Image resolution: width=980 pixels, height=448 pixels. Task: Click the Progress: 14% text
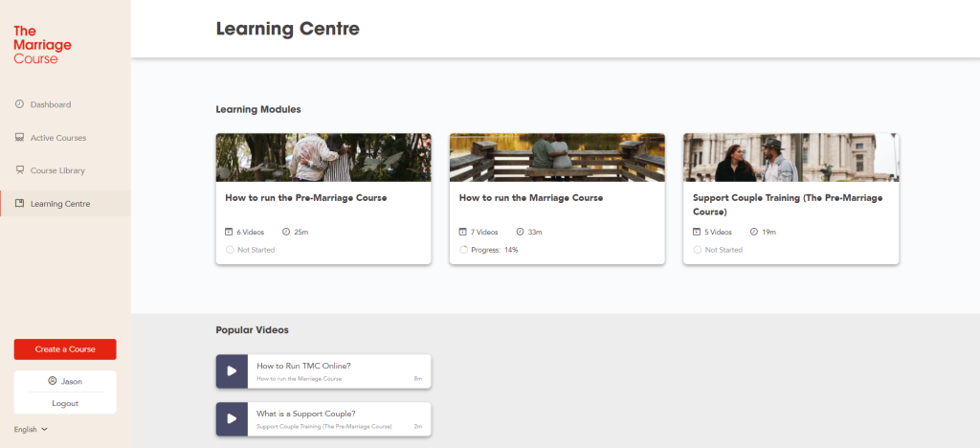(495, 250)
